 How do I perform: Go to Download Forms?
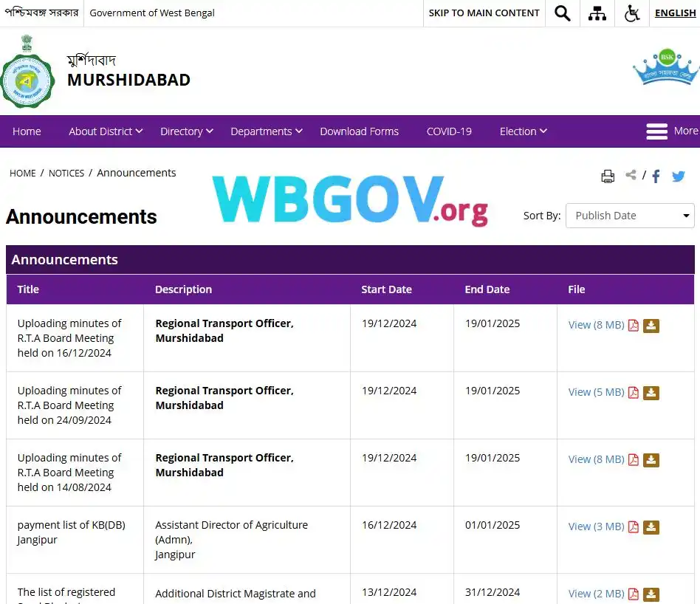(360, 131)
